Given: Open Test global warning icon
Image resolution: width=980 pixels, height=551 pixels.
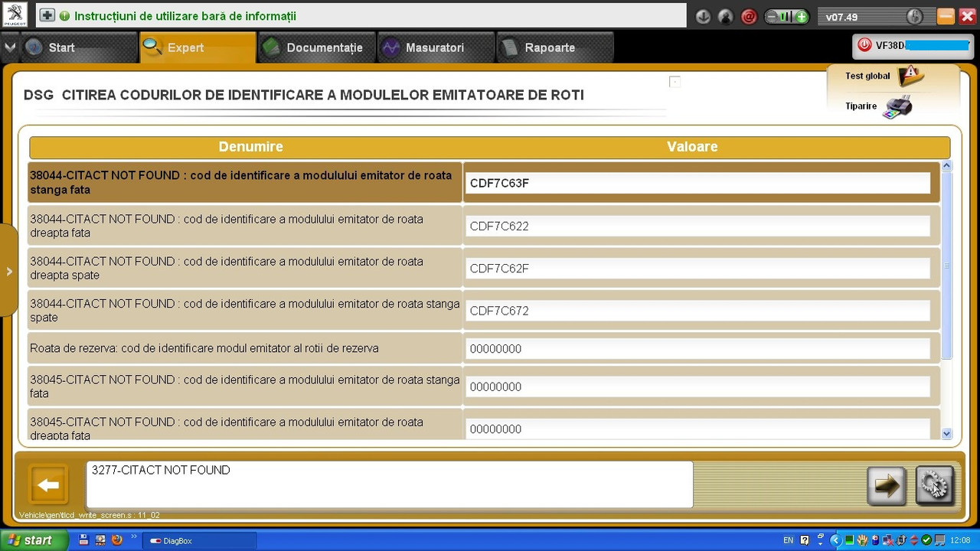Looking at the screenshot, I should (x=911, y=76).
